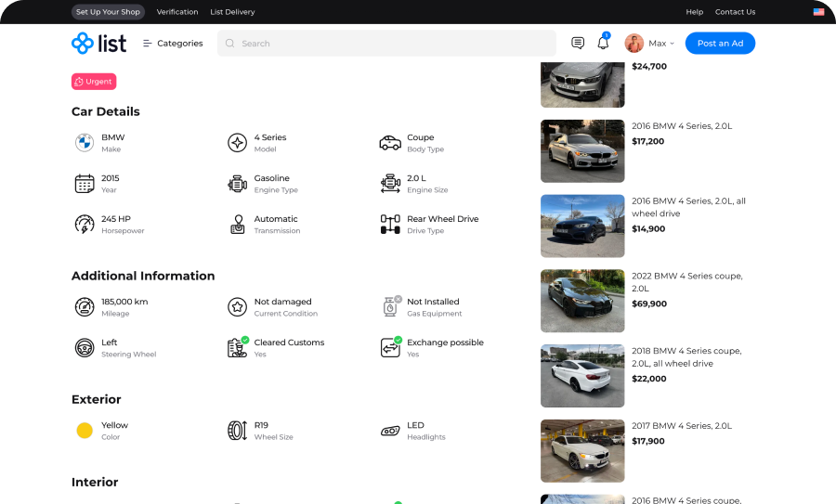This screenshot has height=504, width=836.
Task: Click the Cleared Customs text
Action: [x=289, y=342]
